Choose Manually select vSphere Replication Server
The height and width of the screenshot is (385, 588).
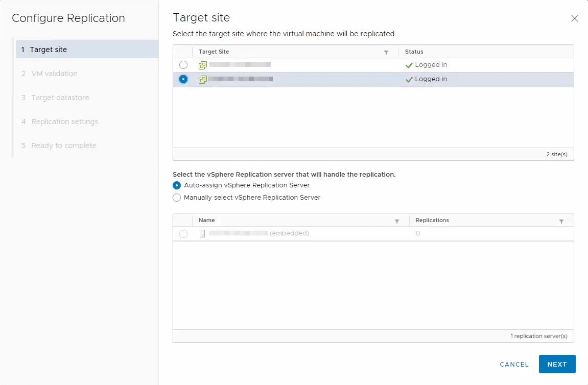(x=177, y=198)
